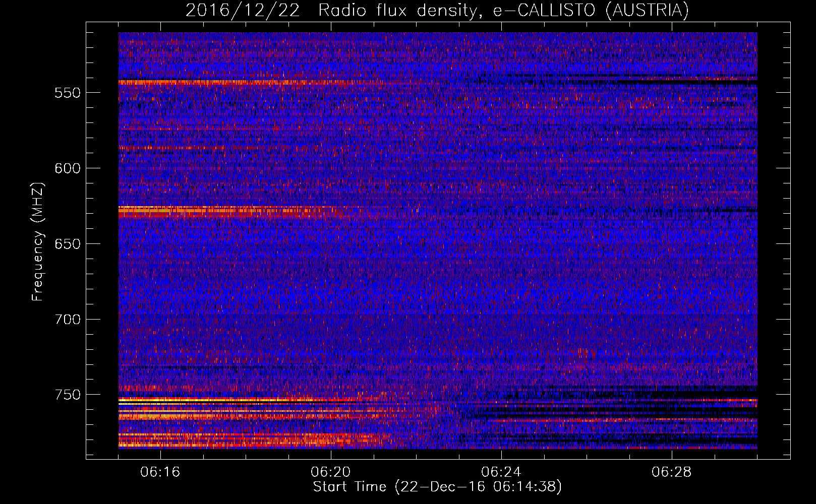816x504 pixels.
Task: Select the 650 frequency tick label
Action: click(x=68, y=244)
